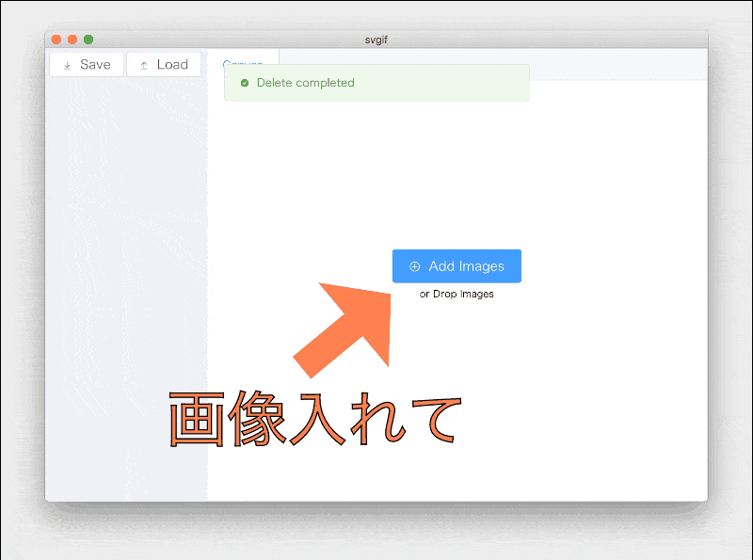Click the download arrow icon inside Save button
753x560 pixels.
(x=67, y=64)
